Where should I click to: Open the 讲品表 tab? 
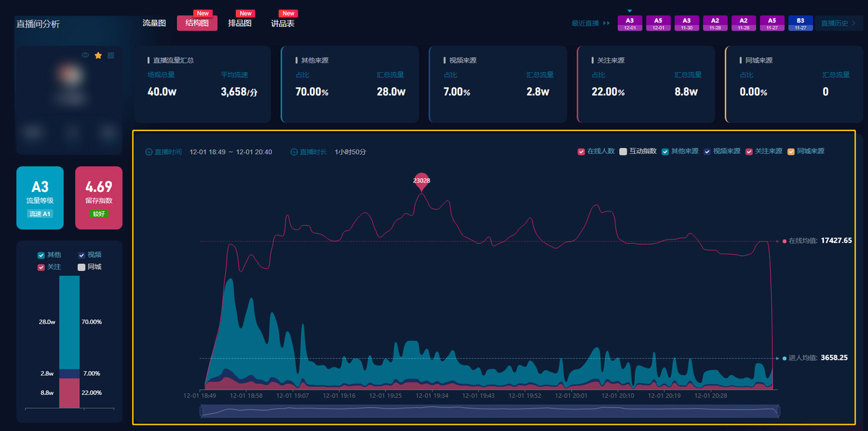283,23
